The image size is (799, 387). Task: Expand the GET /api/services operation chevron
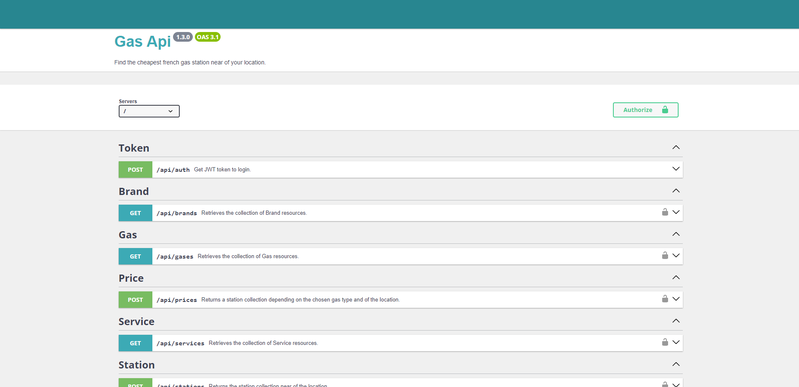[x=676, y=342]
